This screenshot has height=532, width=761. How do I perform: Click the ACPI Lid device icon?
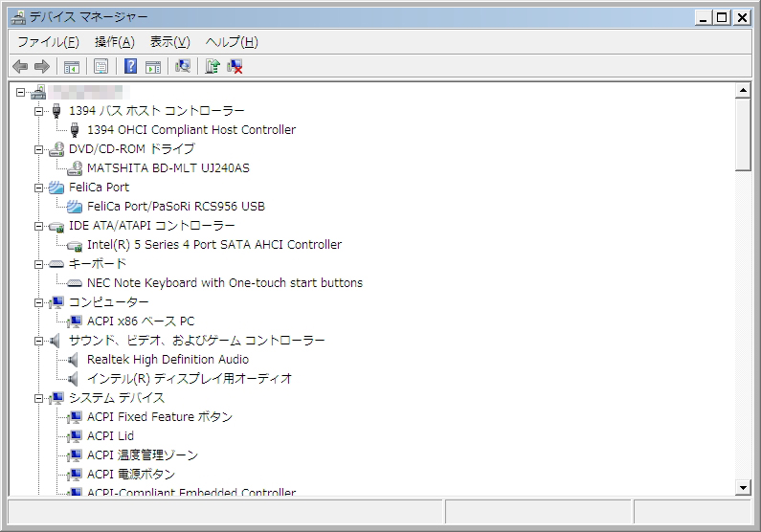pyautogui.click(x=75, y=436)
